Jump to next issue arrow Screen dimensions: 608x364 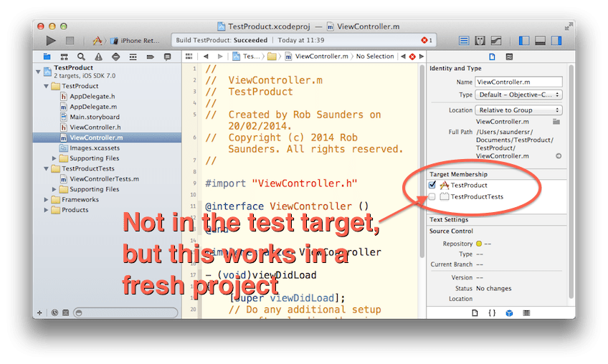[x=422, y=57]
